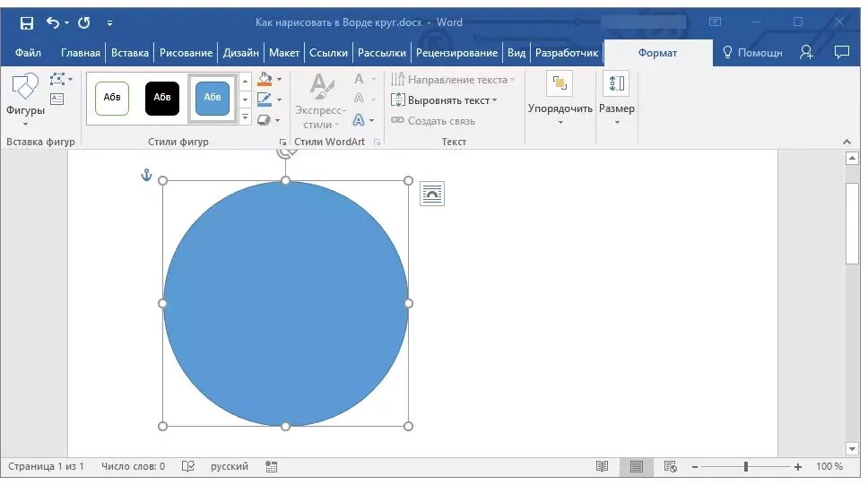
Task: Switch to the Разработчик tab
Action: click(x=567, y=53)
